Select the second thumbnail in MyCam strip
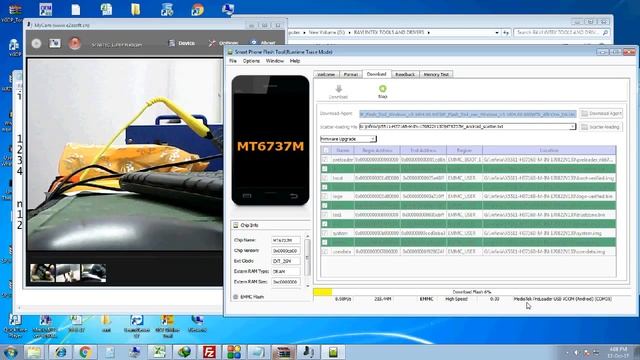 pyautogui.click(x=68, y=273)
